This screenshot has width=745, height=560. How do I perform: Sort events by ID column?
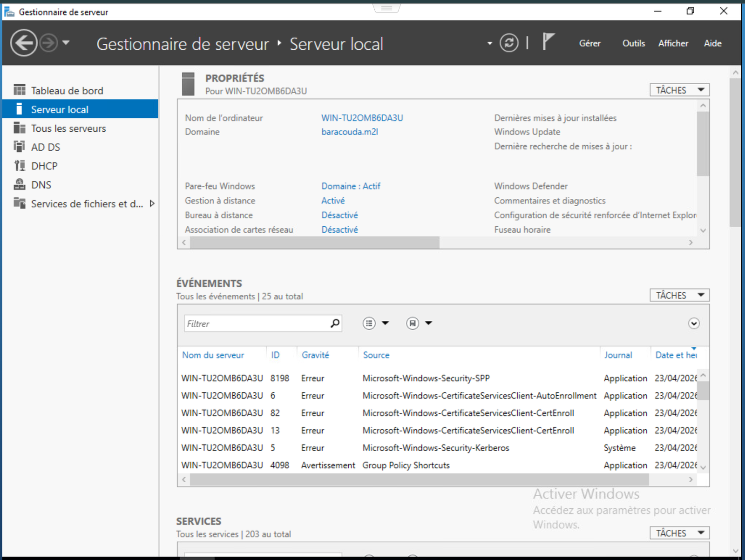click(x=275, y=355)
